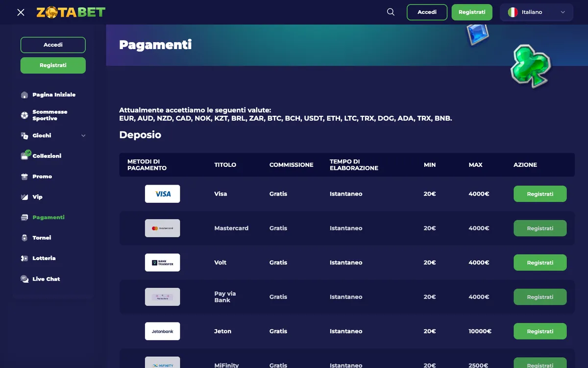Image resolution: width=588 pixels, height=368 pixels.
Task: Click Registrati in the Mastercard row
Action: 540,228
